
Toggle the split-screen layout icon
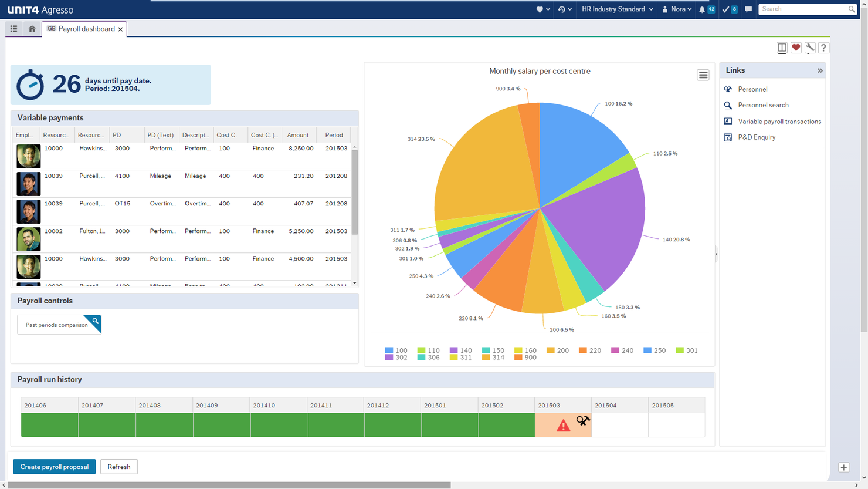[x=782, y=48]
